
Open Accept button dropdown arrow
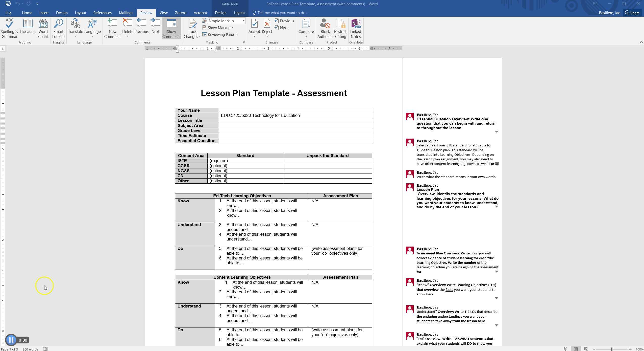[x=254, y=37]
